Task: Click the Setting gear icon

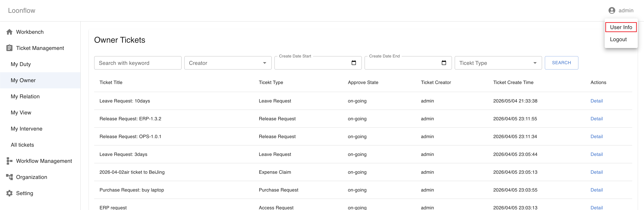Action: 9,193
